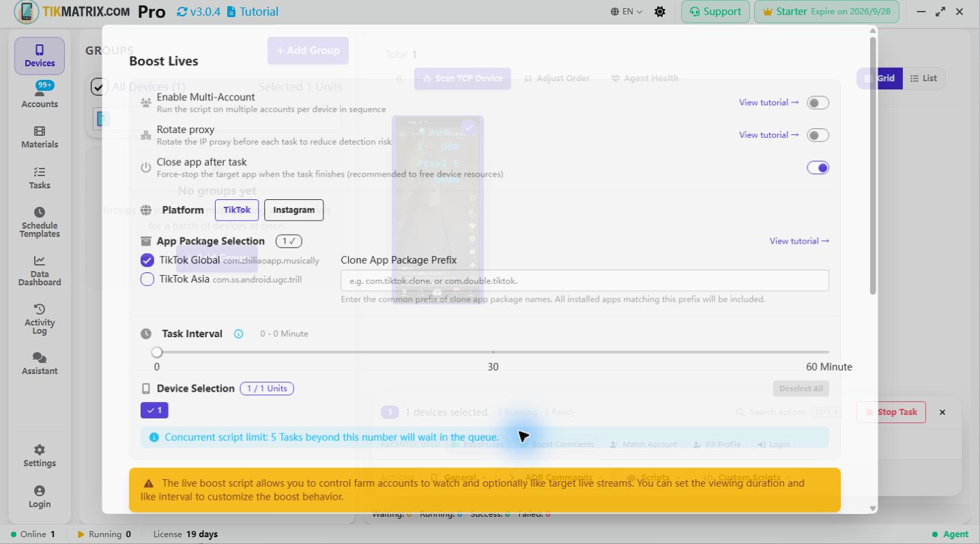Uncheck TikTok Global package
This screenshot has height=544, width=980.
point(147,260)
